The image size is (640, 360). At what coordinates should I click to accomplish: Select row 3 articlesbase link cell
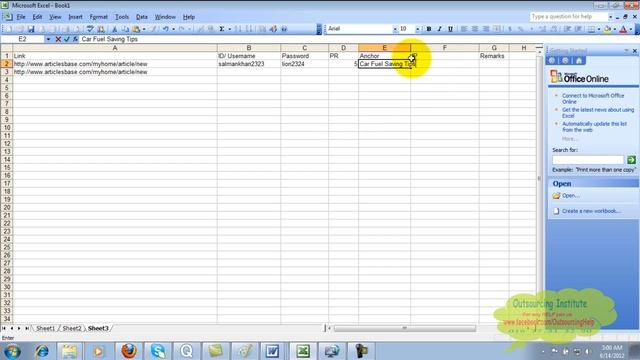pyautogui.click(x=115, y=72)
